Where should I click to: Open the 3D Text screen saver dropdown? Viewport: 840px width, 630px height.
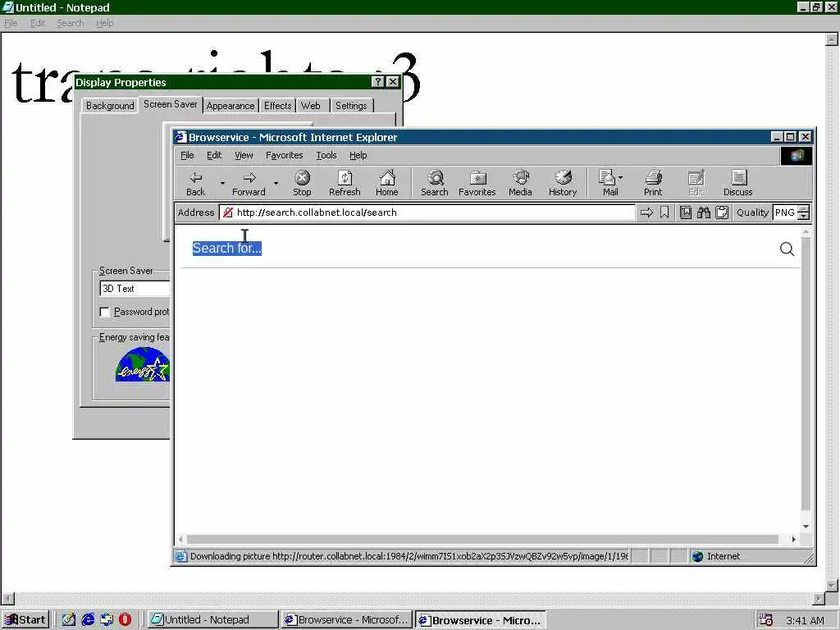point(135,289)
